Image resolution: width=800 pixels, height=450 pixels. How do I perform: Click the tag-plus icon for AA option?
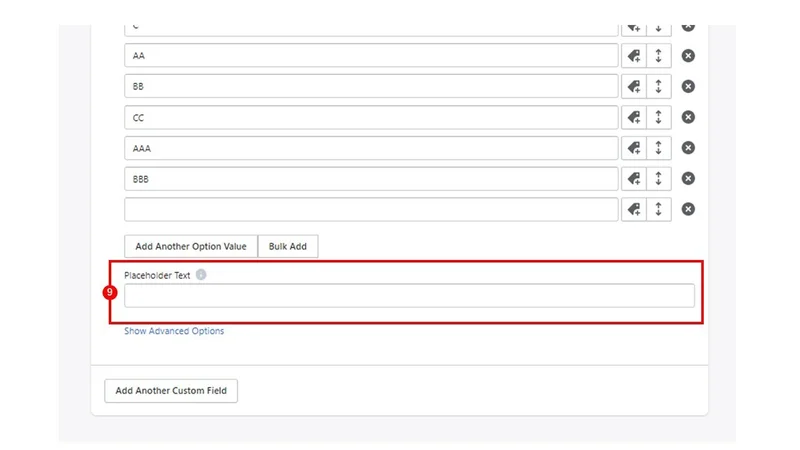tap(634, 56)
